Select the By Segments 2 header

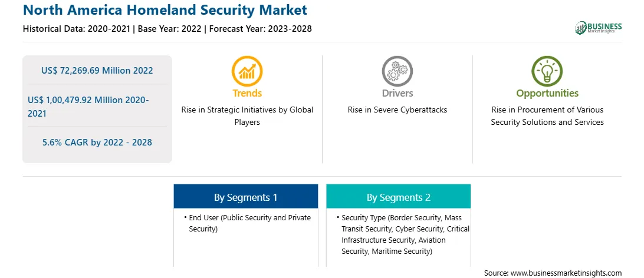point(399,196)
